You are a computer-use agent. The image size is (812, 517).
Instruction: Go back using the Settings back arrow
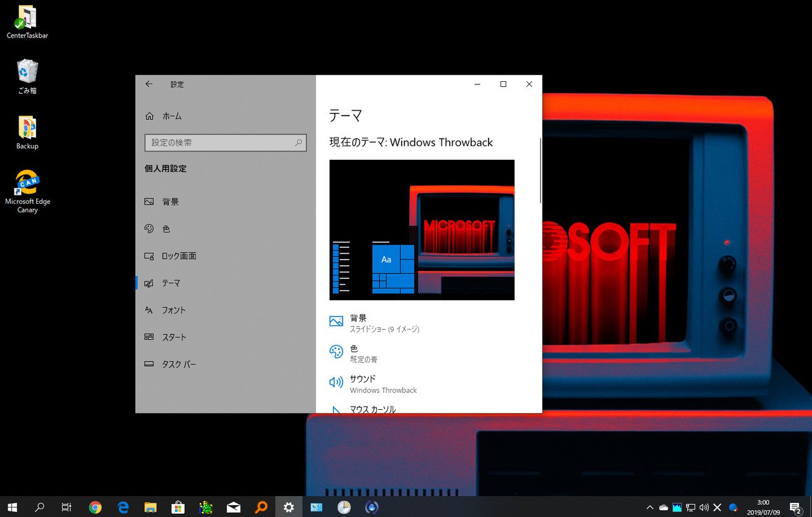click(149, 84)
